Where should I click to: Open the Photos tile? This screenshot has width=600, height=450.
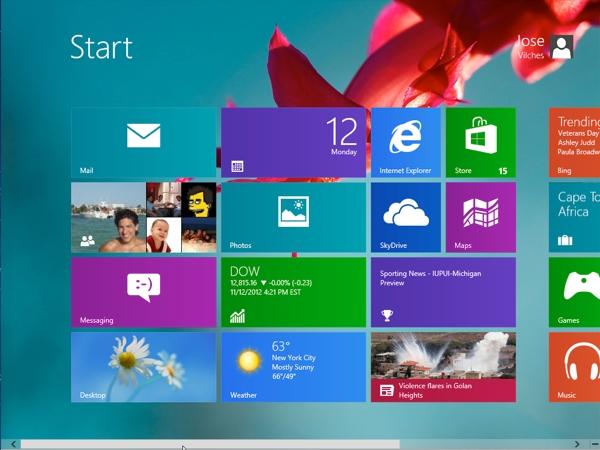tap(293, 217)
